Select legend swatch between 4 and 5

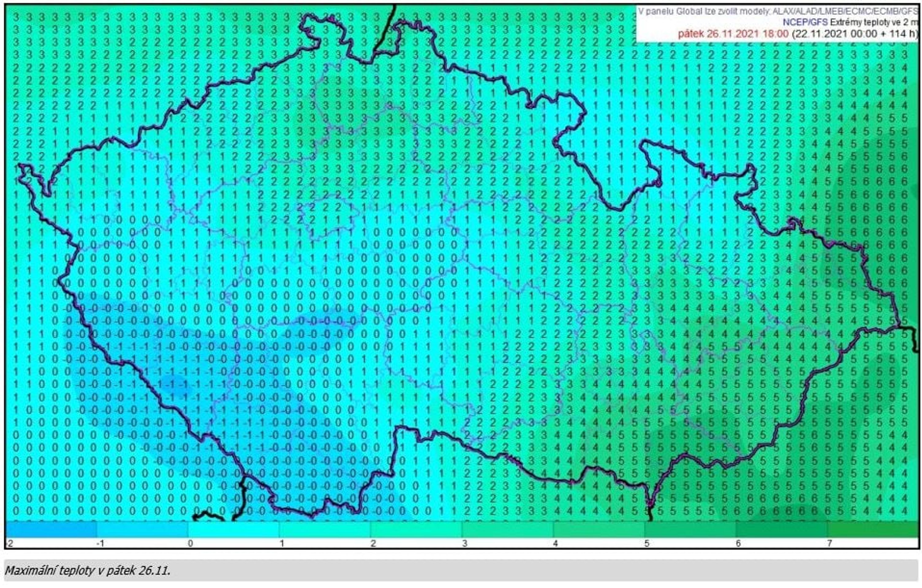click(599, 530)
